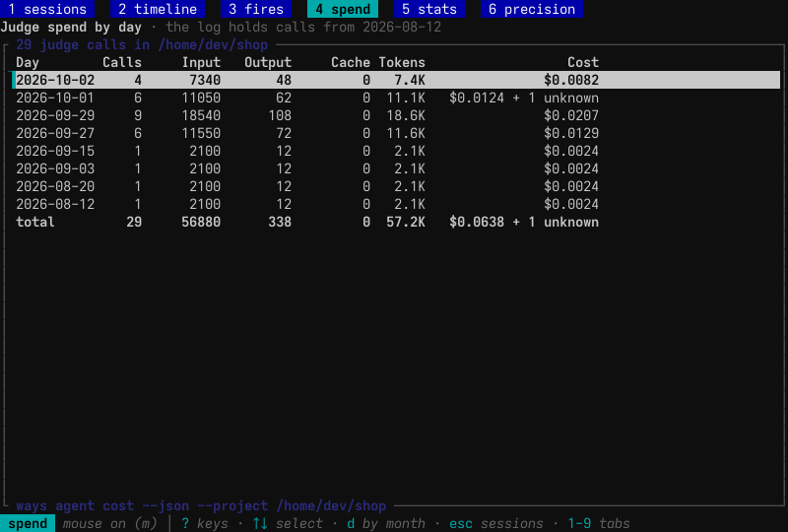This screenshot has height=532, width=788.
Task: Click '? keys' help hint
Action: (205, 523)
